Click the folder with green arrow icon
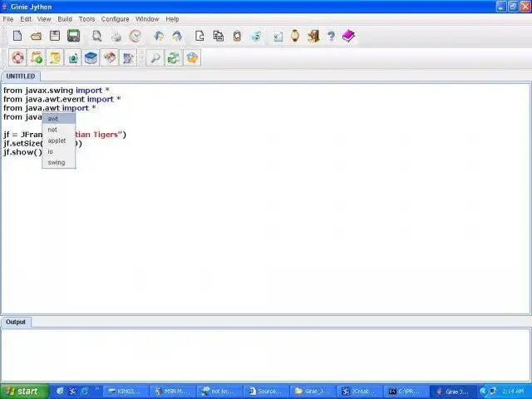Image resolution: width=532 pixels, height=399 pixels. click(x=36, y=57)
